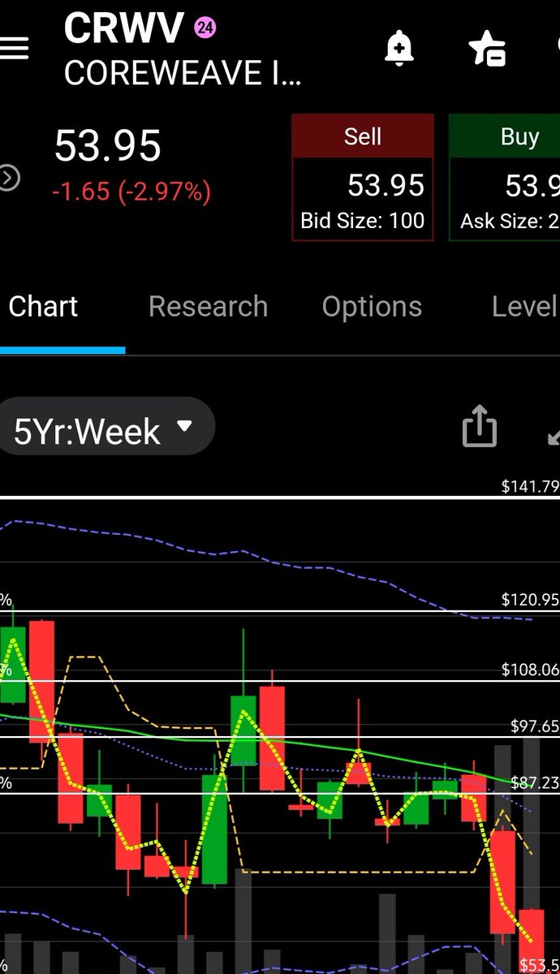This screenshot has height=974, width=560.
Task: Tap the $120.95 price level label
Action: (x=530, y=600)
